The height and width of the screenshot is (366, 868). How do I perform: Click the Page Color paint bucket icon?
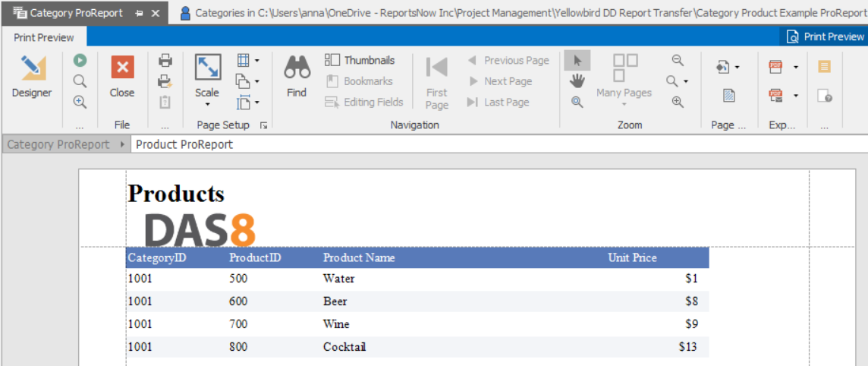pos(723,67)
